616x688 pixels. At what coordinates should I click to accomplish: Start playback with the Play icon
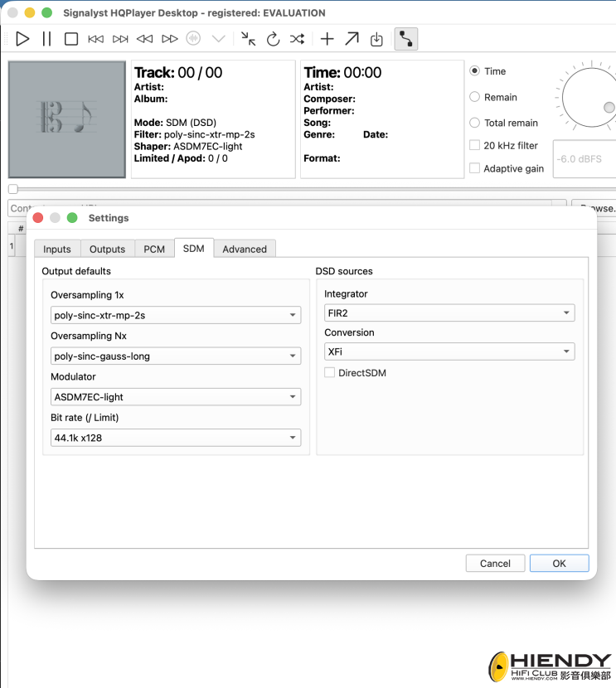tap(22, 39)
